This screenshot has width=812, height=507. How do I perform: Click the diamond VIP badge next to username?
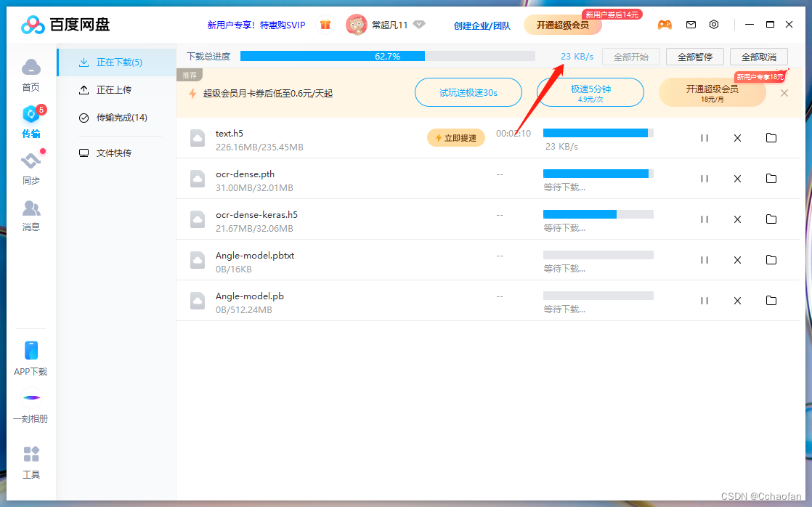click(x=419, y=25)
